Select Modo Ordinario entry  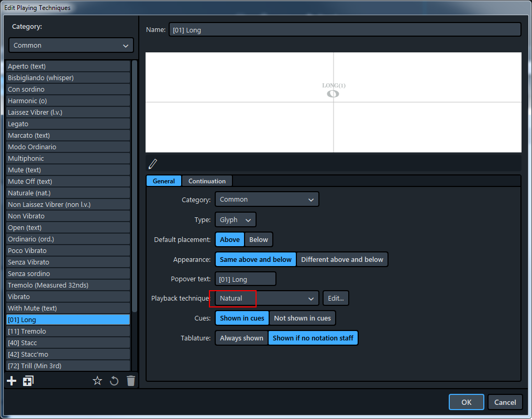click(68, 147)
